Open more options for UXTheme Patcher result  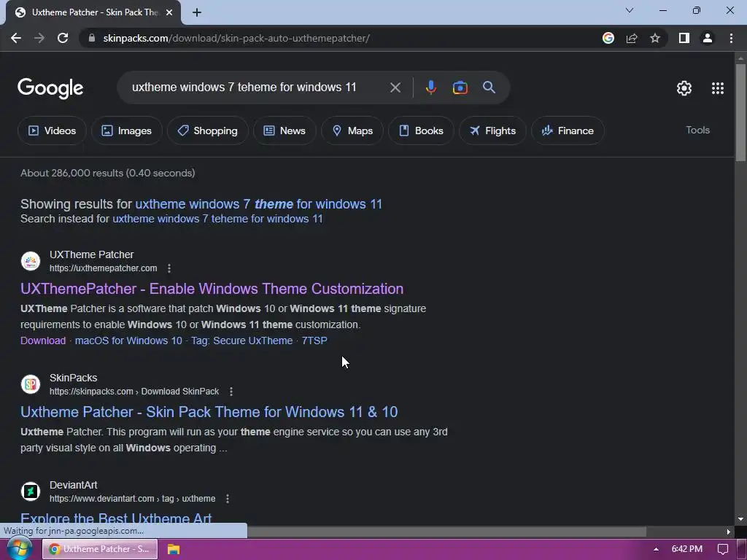(169, 268)
